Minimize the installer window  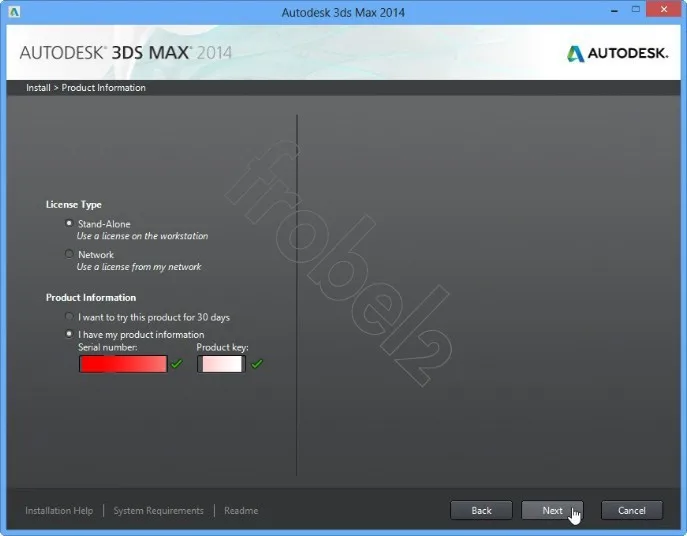point(614,10)
